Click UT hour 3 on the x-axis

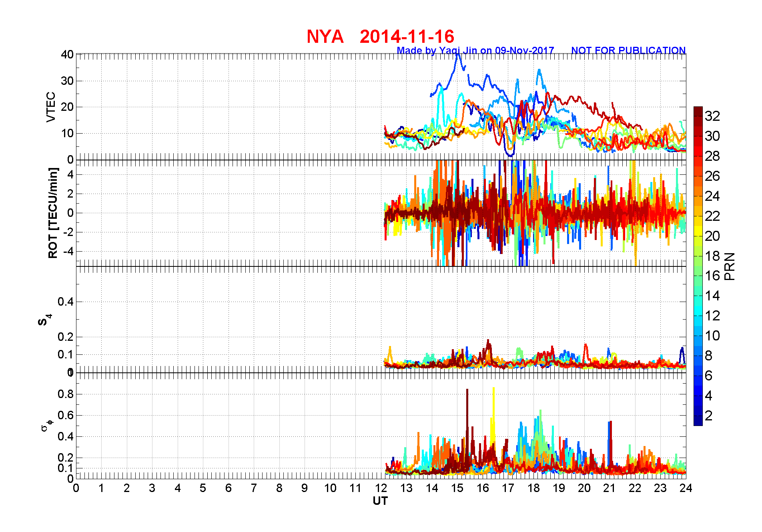tap(152, 488)
